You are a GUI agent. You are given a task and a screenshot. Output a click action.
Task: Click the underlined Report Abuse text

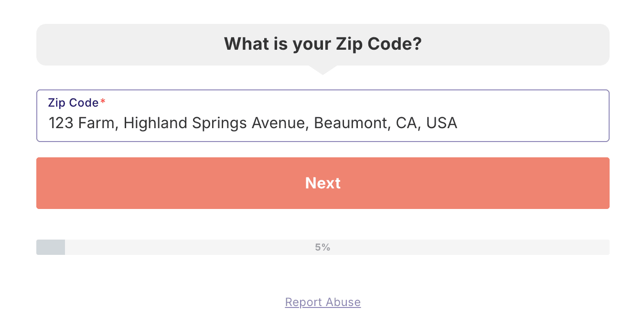[322, 302]
